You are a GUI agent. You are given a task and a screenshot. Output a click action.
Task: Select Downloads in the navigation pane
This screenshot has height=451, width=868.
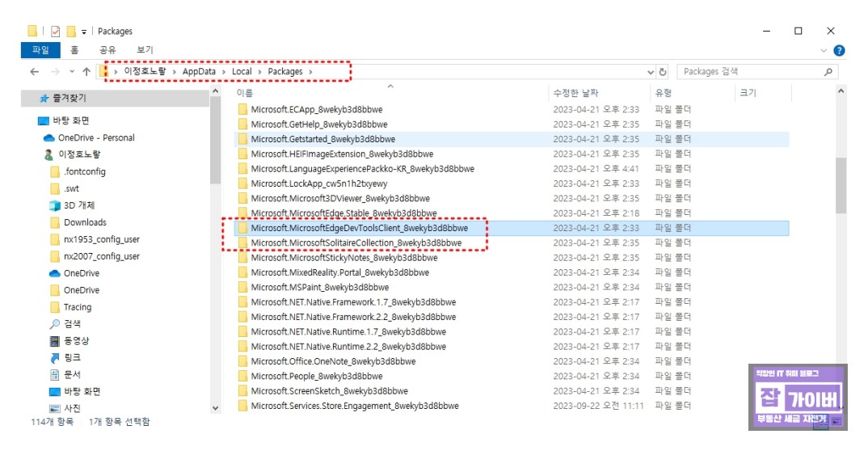click(x=85, y=222)
